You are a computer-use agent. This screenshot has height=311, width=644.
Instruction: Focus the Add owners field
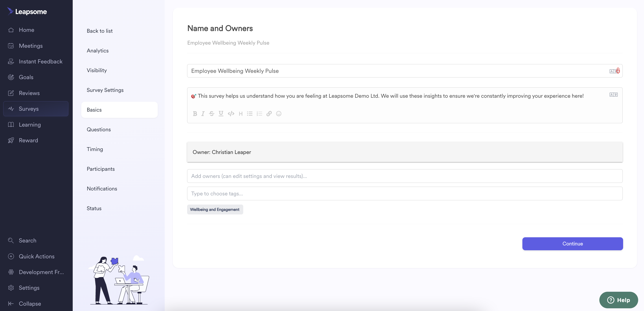(405, 176)
